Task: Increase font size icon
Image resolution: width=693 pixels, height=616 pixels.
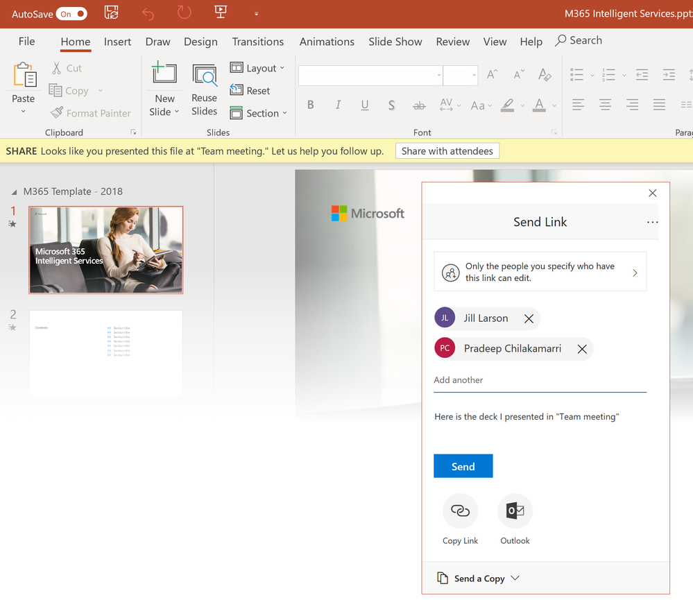Action: (493, 75)
